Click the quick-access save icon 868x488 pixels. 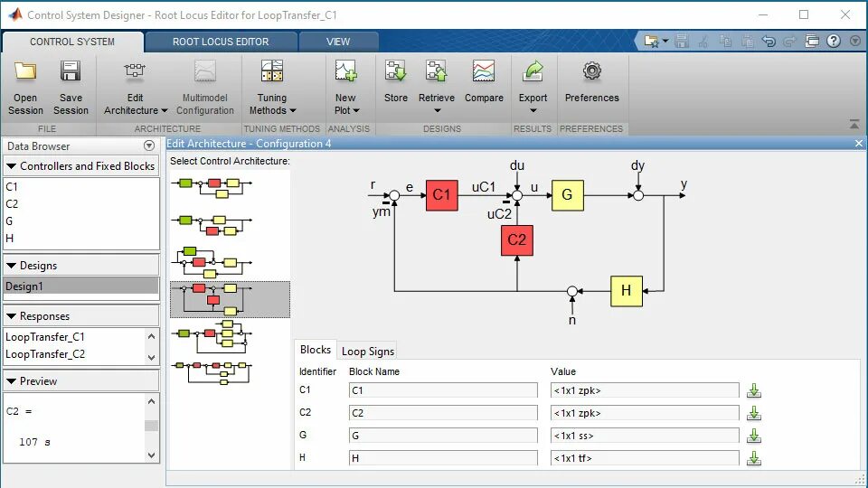click(682, 41)
